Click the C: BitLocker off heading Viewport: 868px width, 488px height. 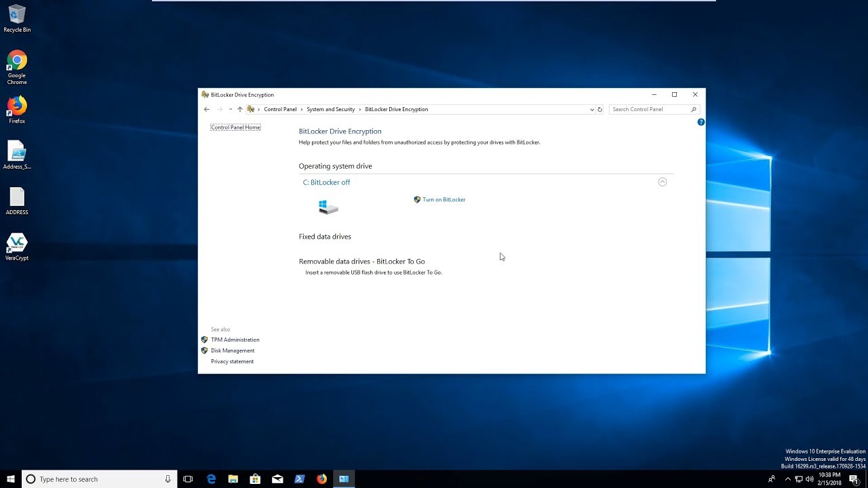(x=326, y=182)
